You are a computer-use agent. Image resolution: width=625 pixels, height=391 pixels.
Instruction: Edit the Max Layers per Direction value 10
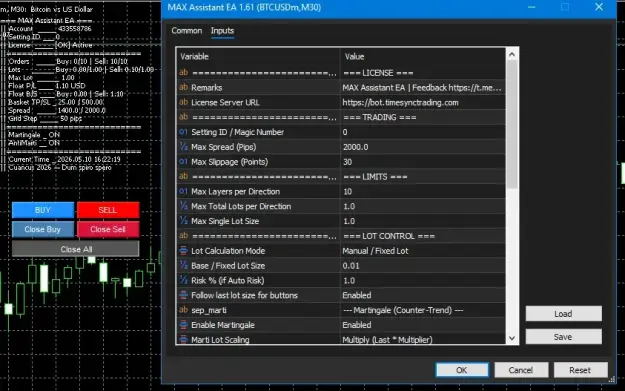click(x=423, y=191)
